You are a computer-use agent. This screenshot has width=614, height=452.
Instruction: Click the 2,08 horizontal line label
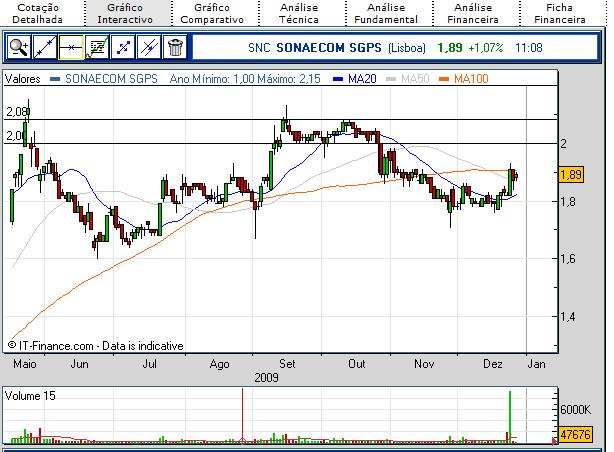[17, 112]
